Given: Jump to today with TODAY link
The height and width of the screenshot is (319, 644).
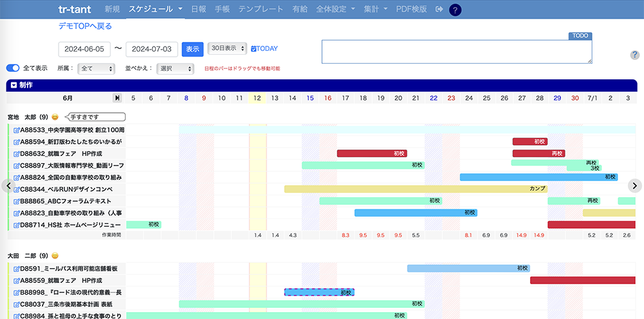Looking at the screenshot, I should click(x=264, y=48).
